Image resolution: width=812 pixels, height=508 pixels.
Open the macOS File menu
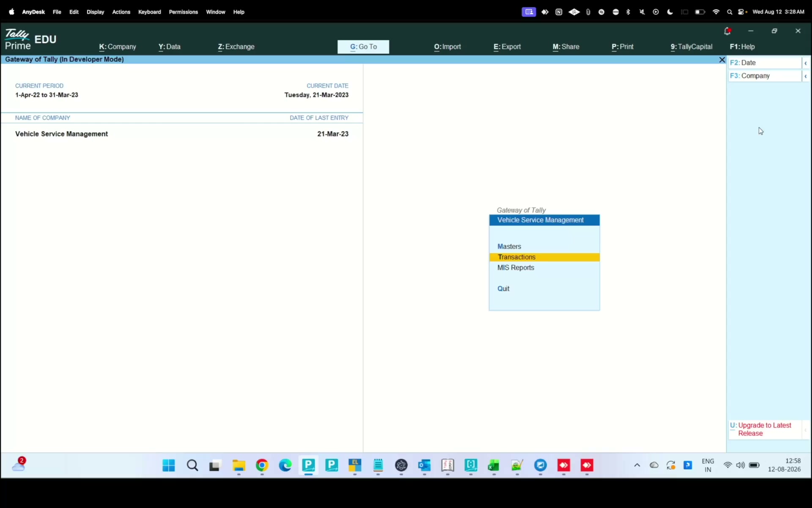(57, 12)
